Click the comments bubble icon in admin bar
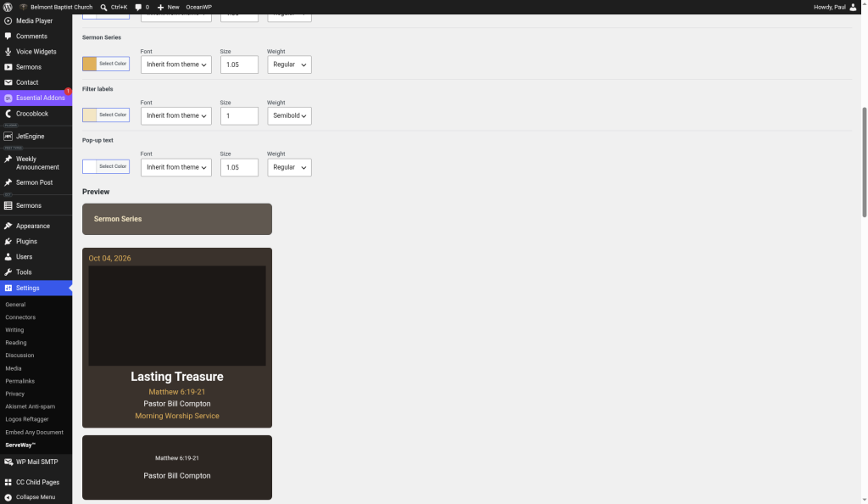 138,7
